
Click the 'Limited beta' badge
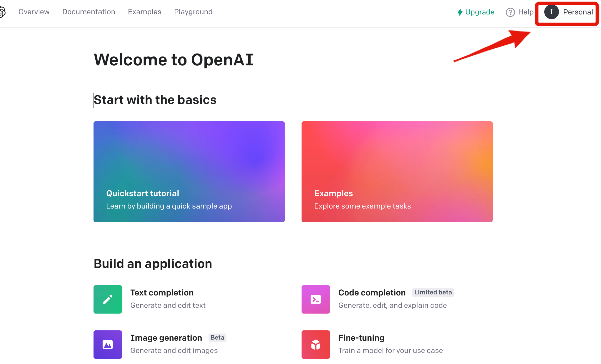pyautogui.click(x=433, y=292)
